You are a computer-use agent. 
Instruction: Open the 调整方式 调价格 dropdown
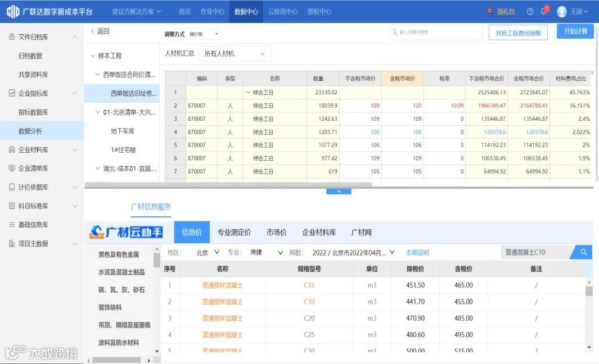point(203,34)
